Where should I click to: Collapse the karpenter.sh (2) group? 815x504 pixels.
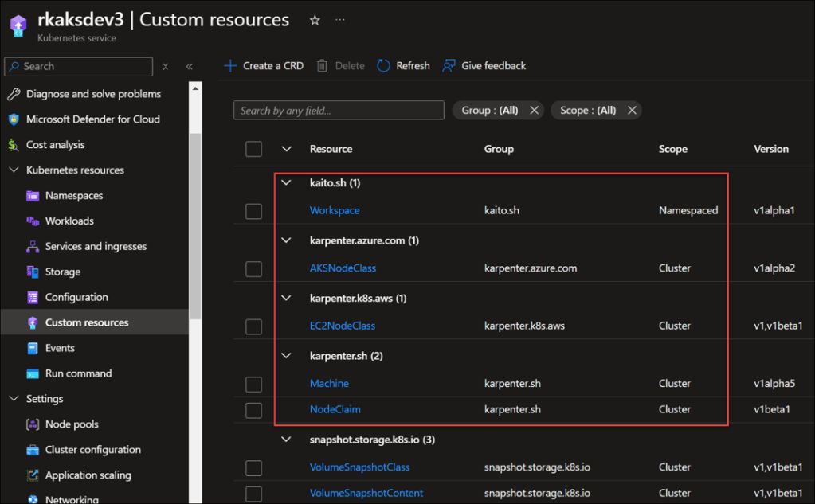tap(287, 356)
